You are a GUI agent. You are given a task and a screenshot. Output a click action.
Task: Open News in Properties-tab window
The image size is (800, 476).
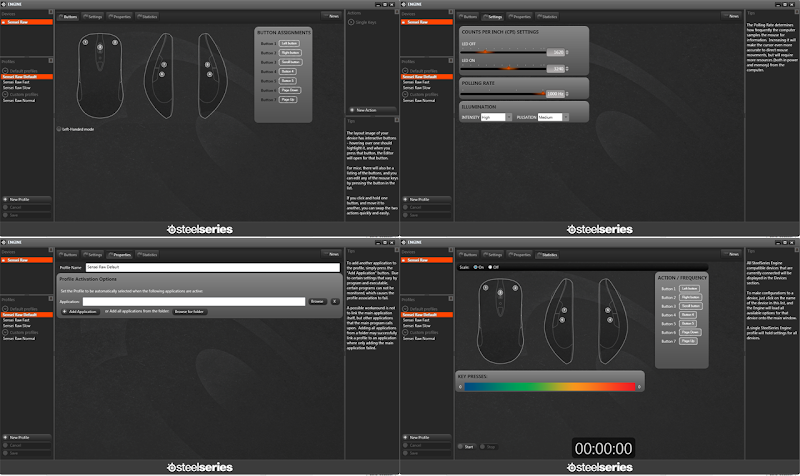click(332, 254)
